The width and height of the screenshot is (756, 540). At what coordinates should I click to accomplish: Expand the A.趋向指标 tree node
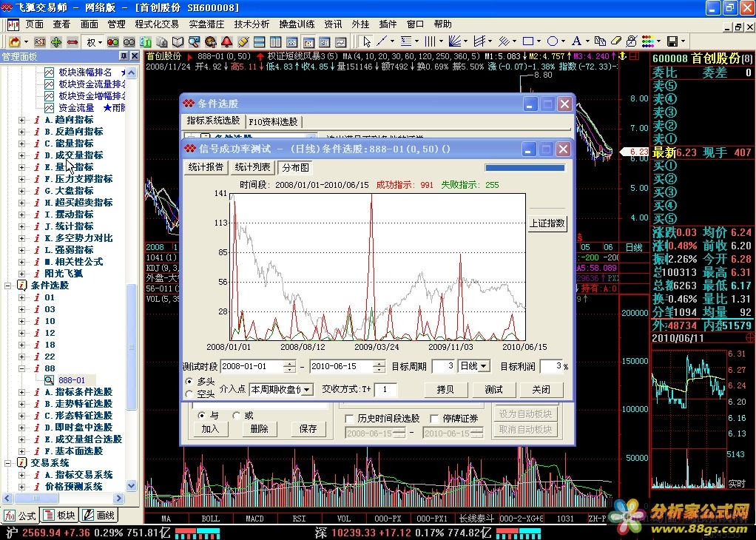point(21,120)
